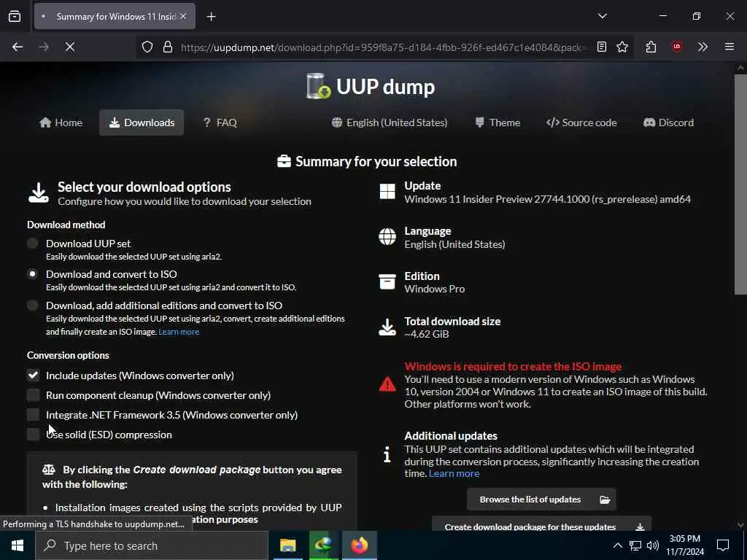The height and width of the screenshot is (560, 747).
Task: Open the extensions puzzle icon
Action: (651, 47)
